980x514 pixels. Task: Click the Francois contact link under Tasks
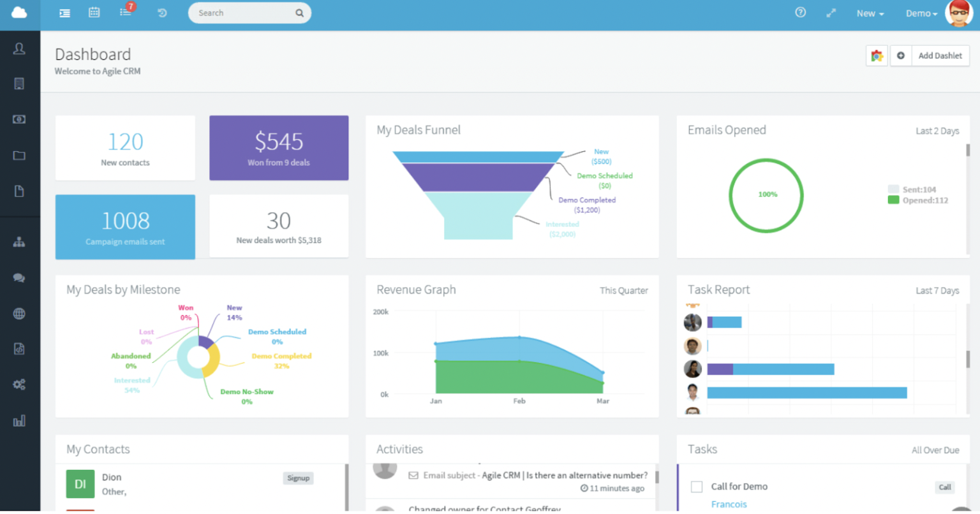pyautogui.click(x=729, y=504)
